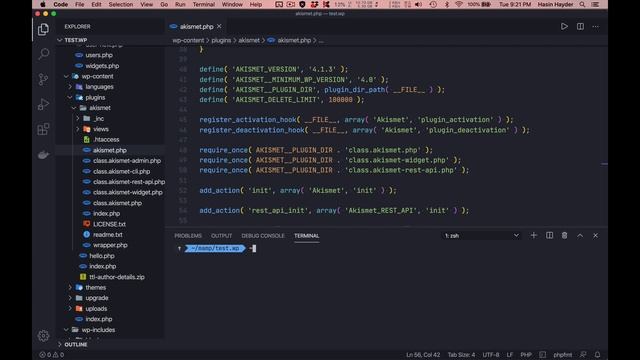Open the macOS Control Center icon
This screenshot has width=640, height=360.
(x=595, y=4)
